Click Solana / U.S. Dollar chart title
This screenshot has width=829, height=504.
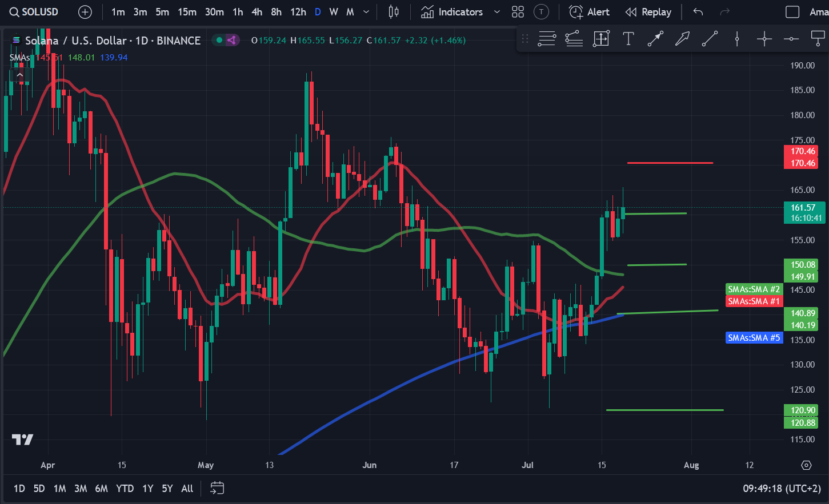(113, 41)
